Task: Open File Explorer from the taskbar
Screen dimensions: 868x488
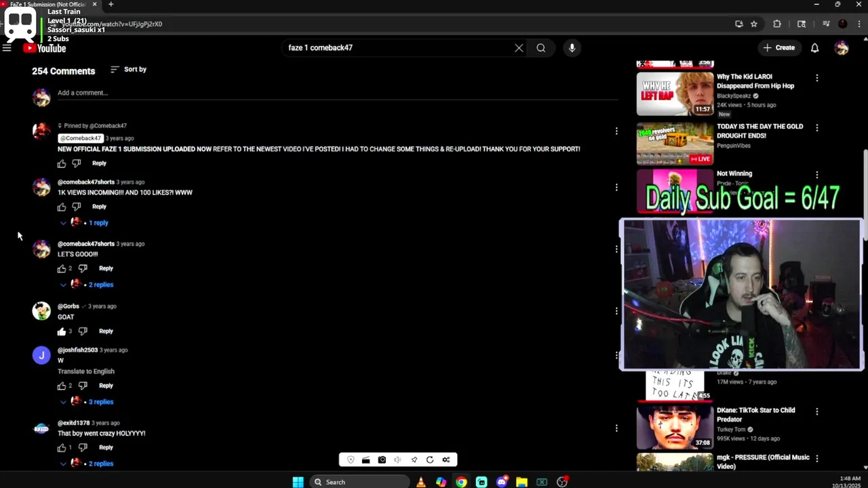Action: pos(521,482)
